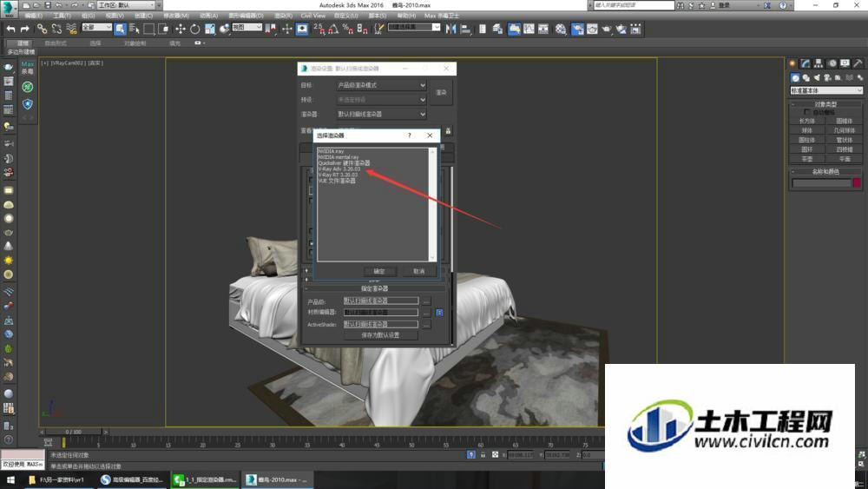This screenshot has height=489, width=868.
Task: Open the Modify tab in command panel
Action: coord(806,63)
